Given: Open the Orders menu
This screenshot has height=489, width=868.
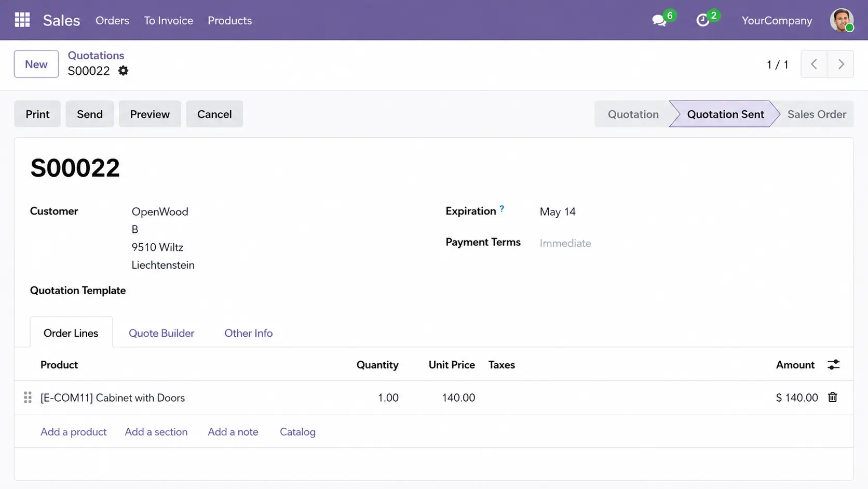Looking at the screenshot, I should [112, 20].
